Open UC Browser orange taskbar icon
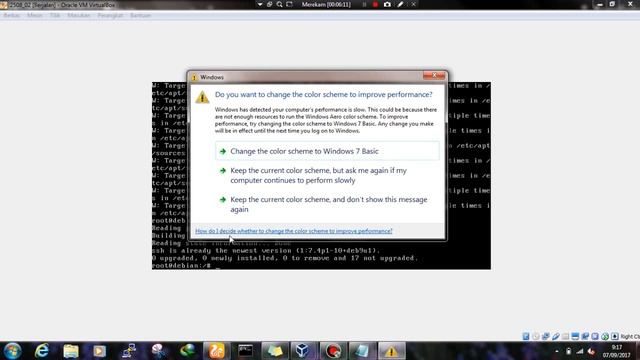640x360 pixels. click(x=216, y=351)
